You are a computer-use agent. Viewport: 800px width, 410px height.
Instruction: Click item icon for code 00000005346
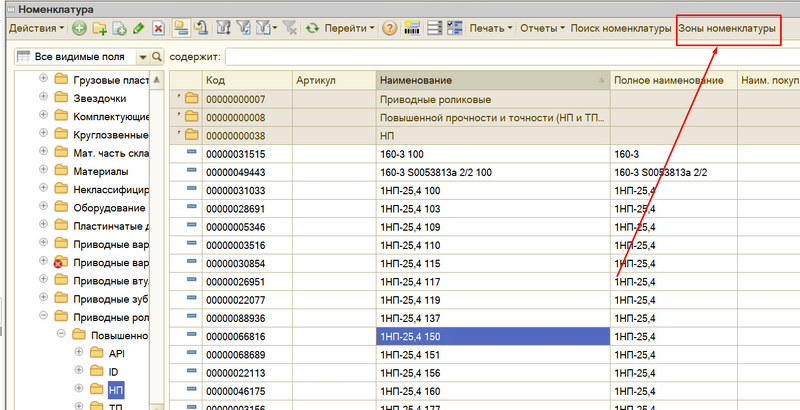point(192,225)
